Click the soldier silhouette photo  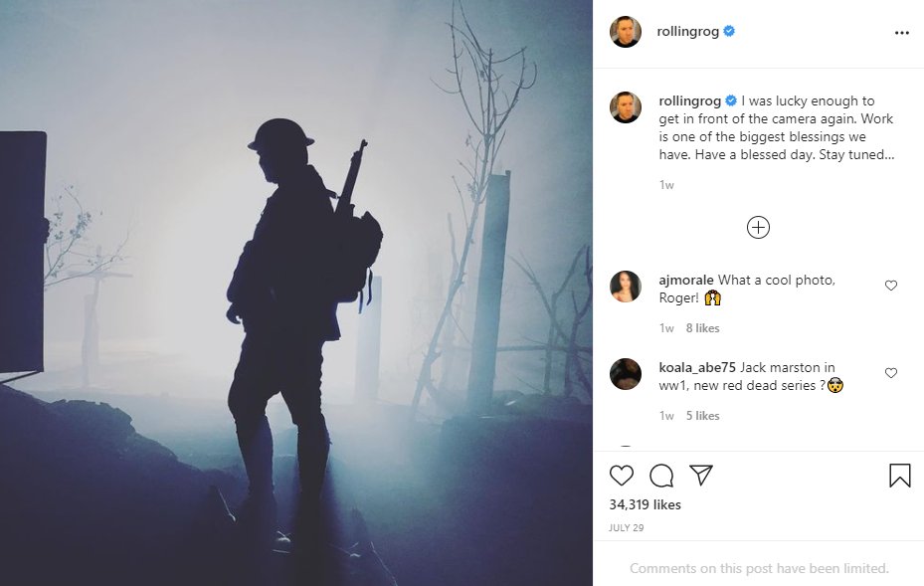pyautogui.click(x=296, y=293)
